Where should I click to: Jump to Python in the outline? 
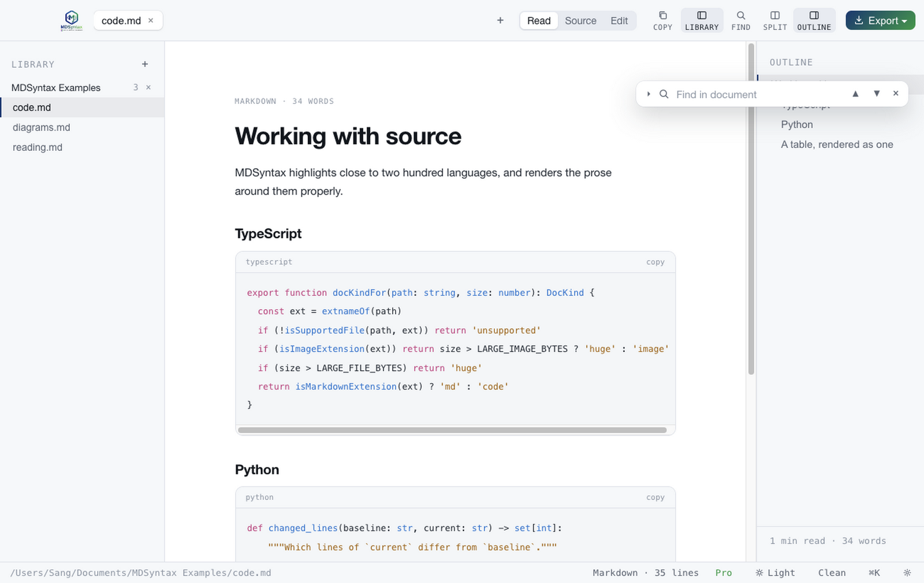pos(797,125)
